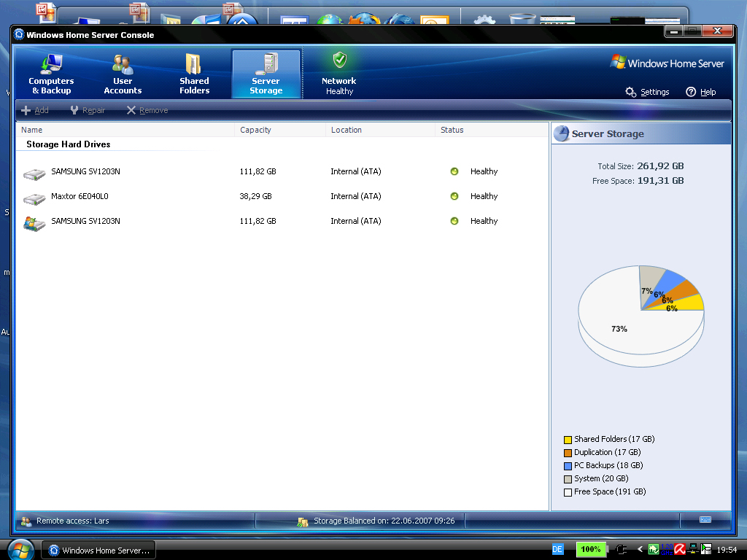The height and width of the screenshot is (560, 747).
Task: Sort by the Status column header
Action: point(491,130)
